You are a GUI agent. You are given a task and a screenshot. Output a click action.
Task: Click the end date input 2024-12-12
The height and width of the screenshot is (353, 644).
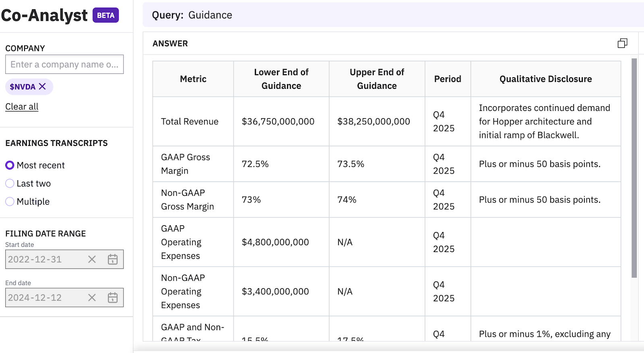pos(44,298)
